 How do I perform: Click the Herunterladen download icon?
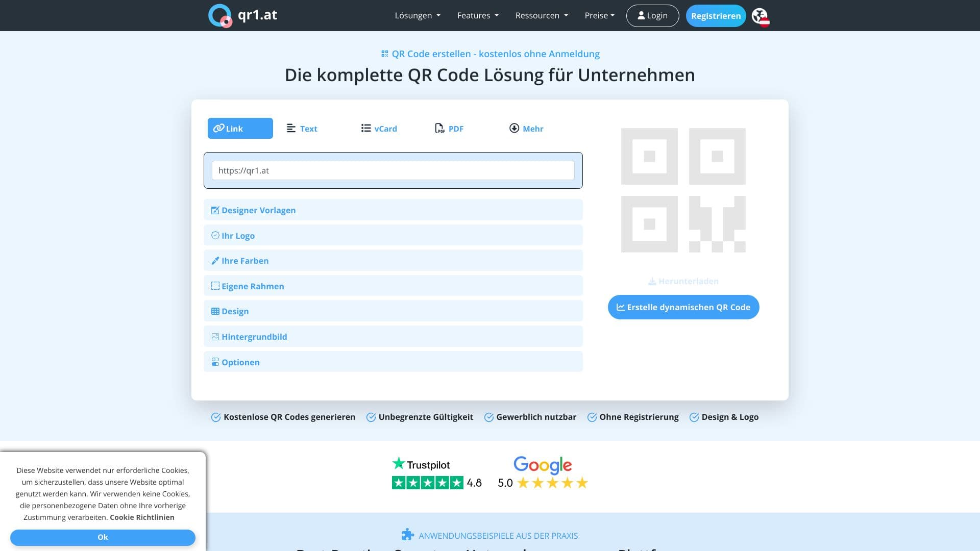(652, 281)
